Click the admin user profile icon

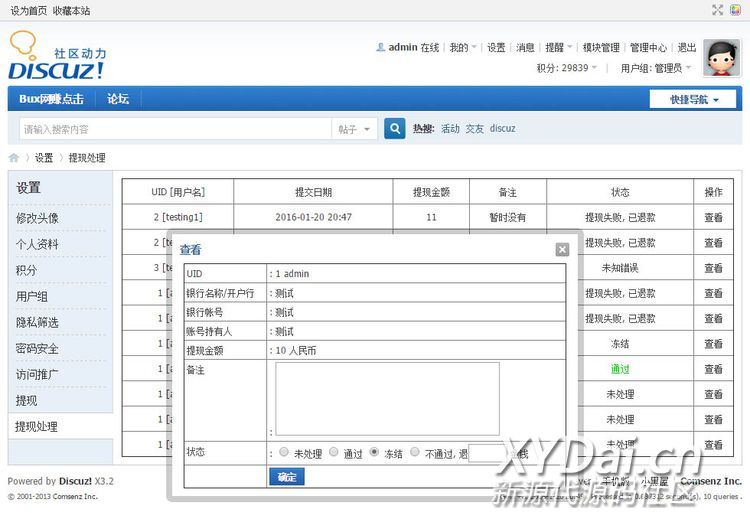[x=380, y=47]
